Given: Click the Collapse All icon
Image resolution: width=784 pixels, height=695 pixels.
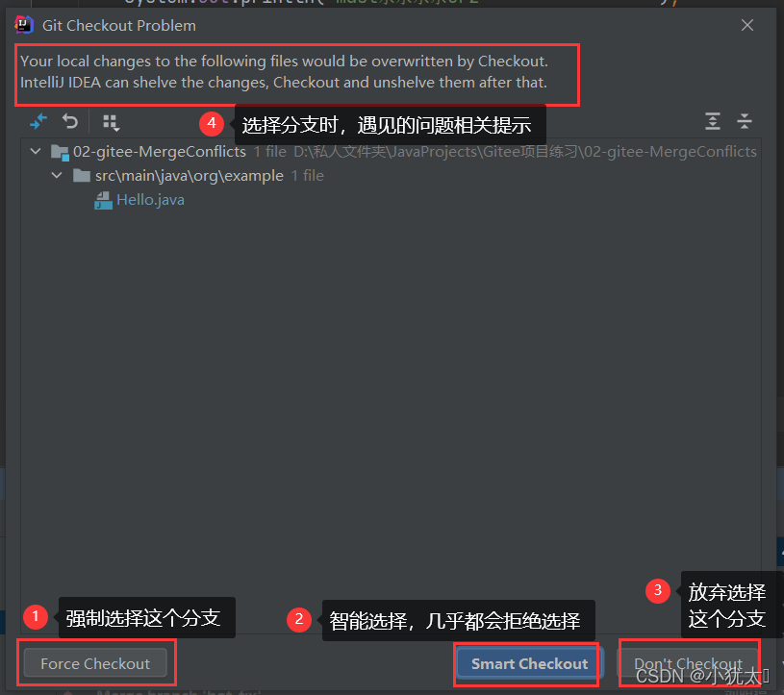Looking at the screenshot, I should [745, 121].
